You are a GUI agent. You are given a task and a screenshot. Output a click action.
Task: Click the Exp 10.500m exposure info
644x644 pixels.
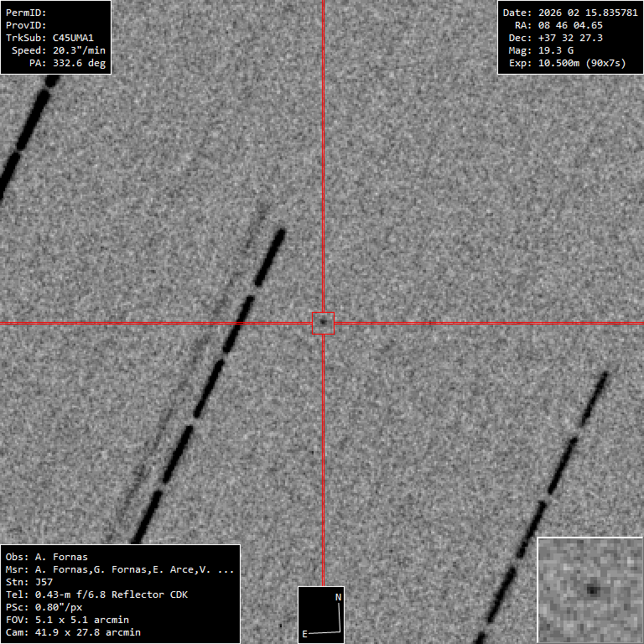tap(569, 63)
